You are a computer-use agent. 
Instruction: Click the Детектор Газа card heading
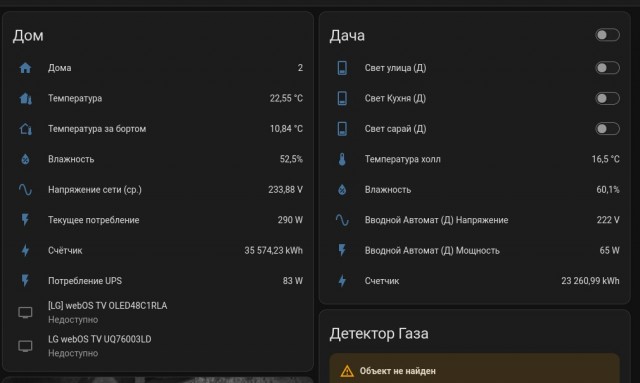point(379,334)
